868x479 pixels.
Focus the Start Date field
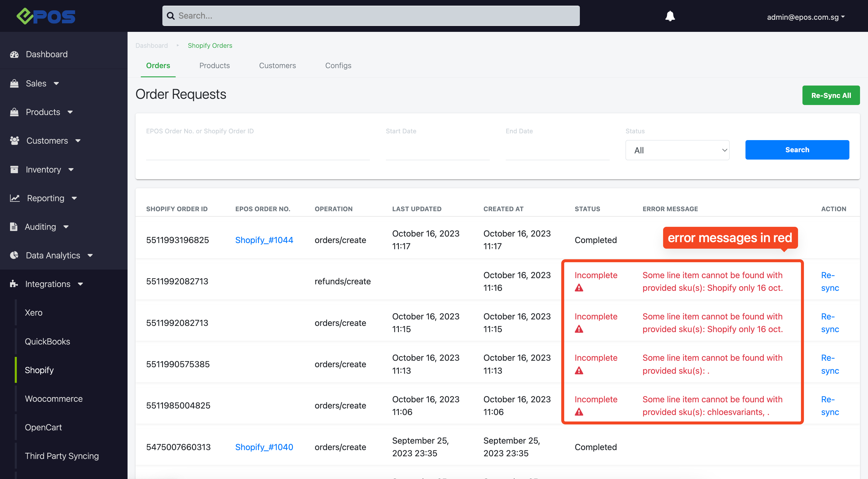(437, 150)
